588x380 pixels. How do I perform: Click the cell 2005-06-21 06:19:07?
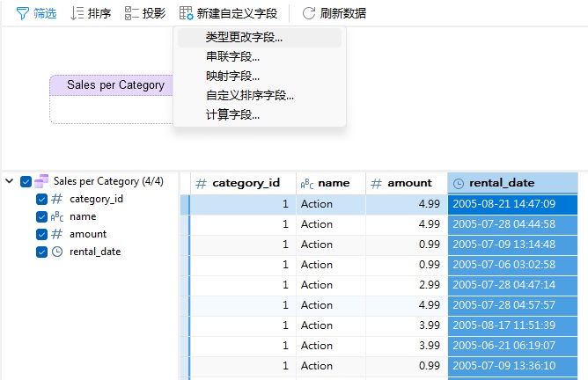(512, 346)
